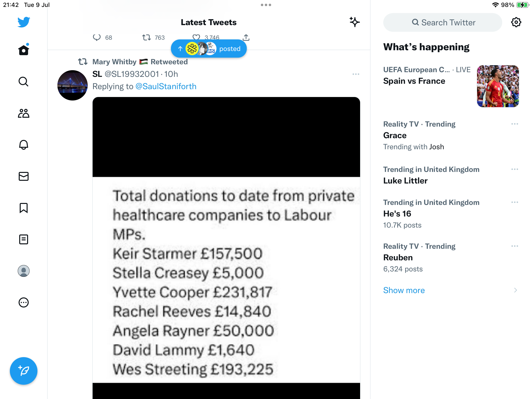Expand trends with Show more
Viewport: 532px width, 399px height.
click(x=404, y=290)
